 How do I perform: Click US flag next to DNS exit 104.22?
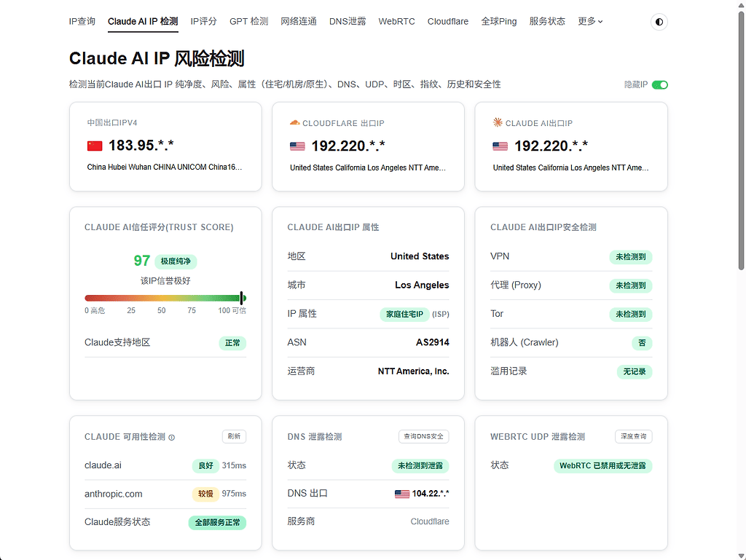coord(402,494)
